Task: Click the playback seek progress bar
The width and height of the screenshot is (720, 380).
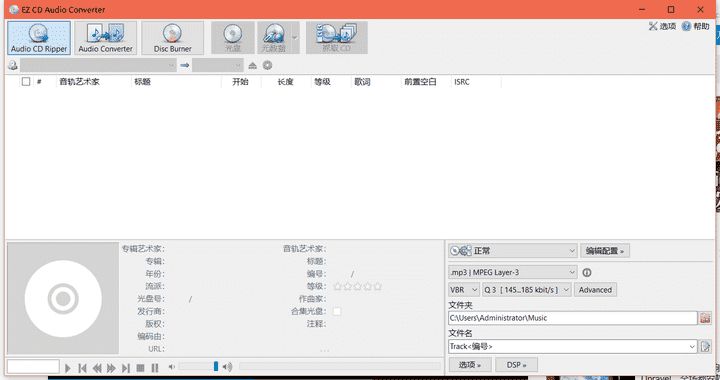Action: (x=340, y=366)
